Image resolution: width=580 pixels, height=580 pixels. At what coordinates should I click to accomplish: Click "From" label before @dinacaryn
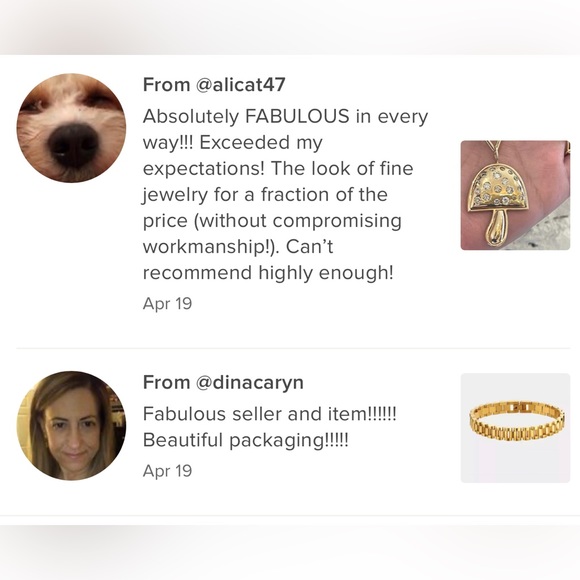click(166, 382)
